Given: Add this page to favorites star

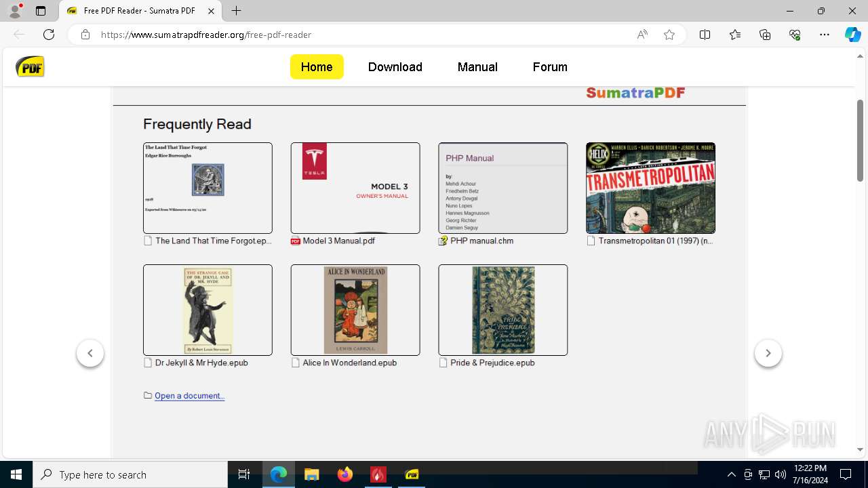Looking at the screenshot, I should pyautogui.click(x=669, y=35).
